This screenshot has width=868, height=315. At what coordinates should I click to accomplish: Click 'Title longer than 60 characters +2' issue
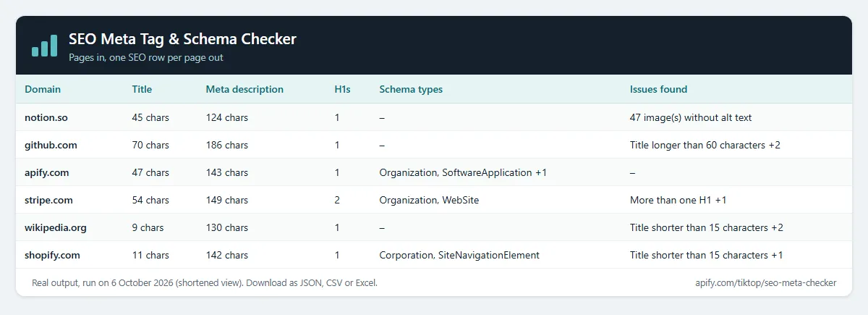[705, 145]
